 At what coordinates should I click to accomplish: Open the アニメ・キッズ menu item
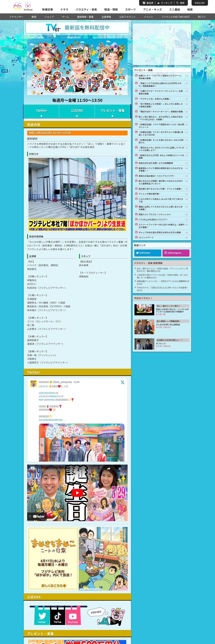point(152,10)
